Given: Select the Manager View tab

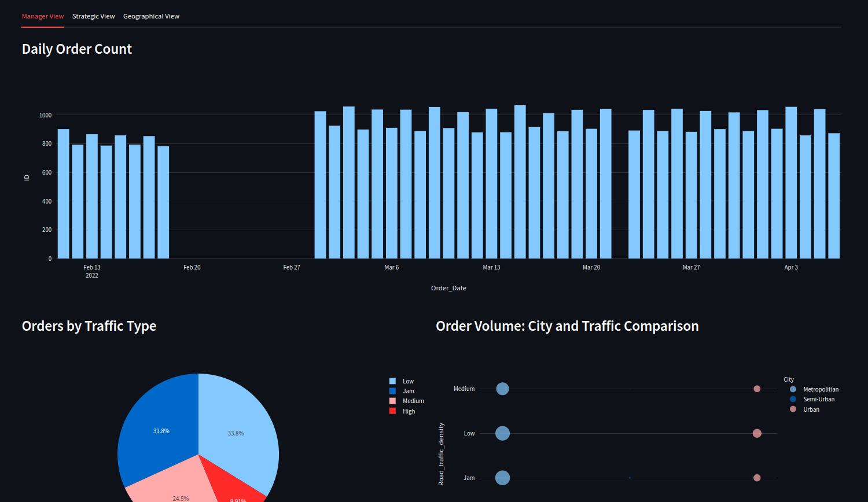Looking at the screenshot, I should pyautogui.click(x=42, y=16).
